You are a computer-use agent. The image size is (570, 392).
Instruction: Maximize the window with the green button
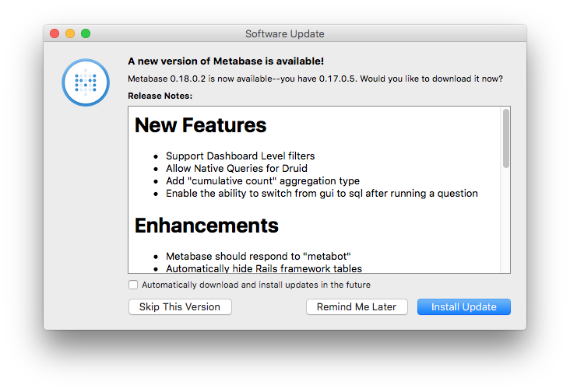point(86,33)
